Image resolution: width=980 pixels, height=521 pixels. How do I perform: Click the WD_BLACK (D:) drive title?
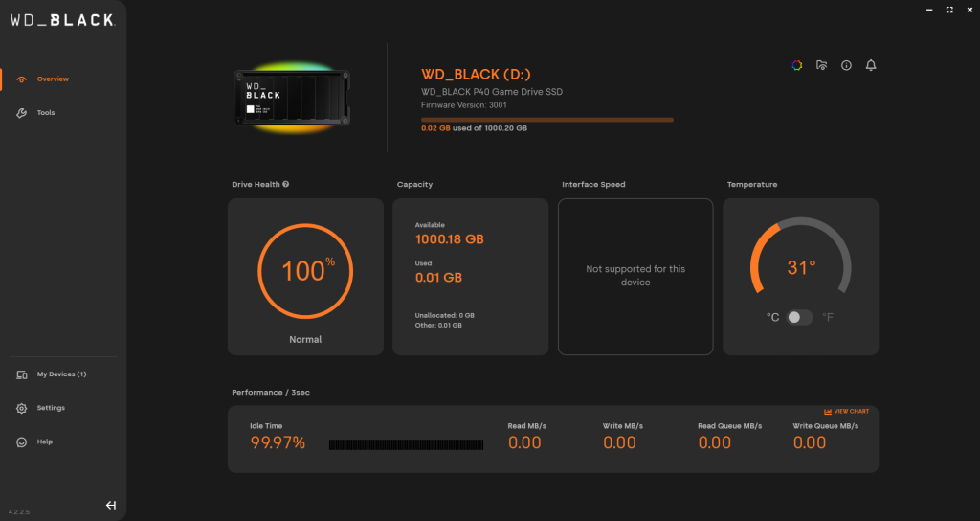[476, 75]
